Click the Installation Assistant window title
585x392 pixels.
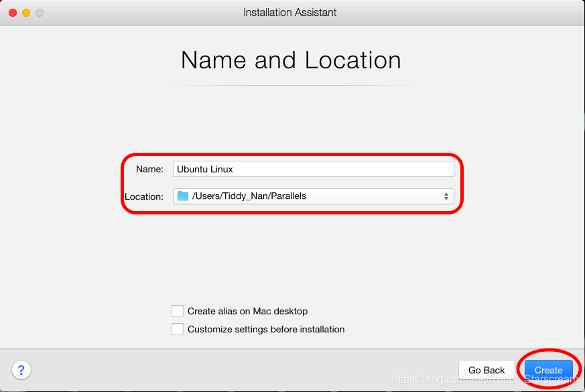[290, 12]
